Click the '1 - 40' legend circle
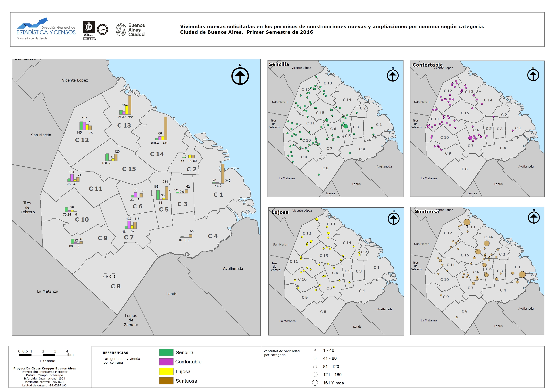This screenshot has width=554, height=392. (315, 350)
